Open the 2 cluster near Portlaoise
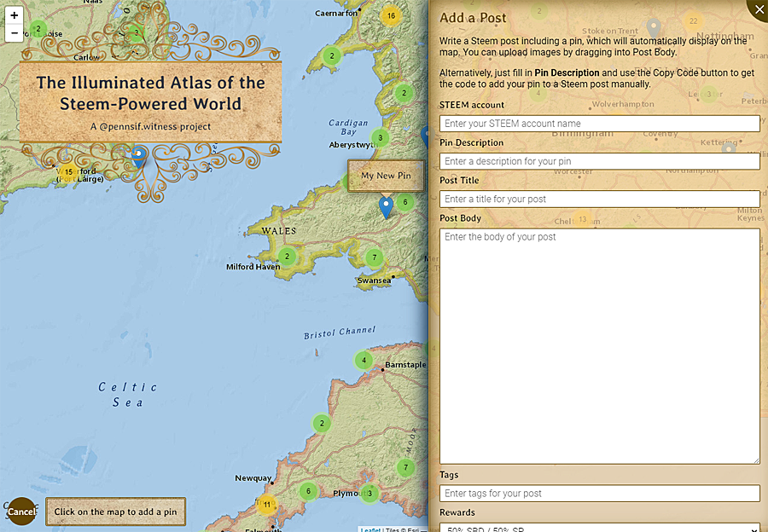 38,28
